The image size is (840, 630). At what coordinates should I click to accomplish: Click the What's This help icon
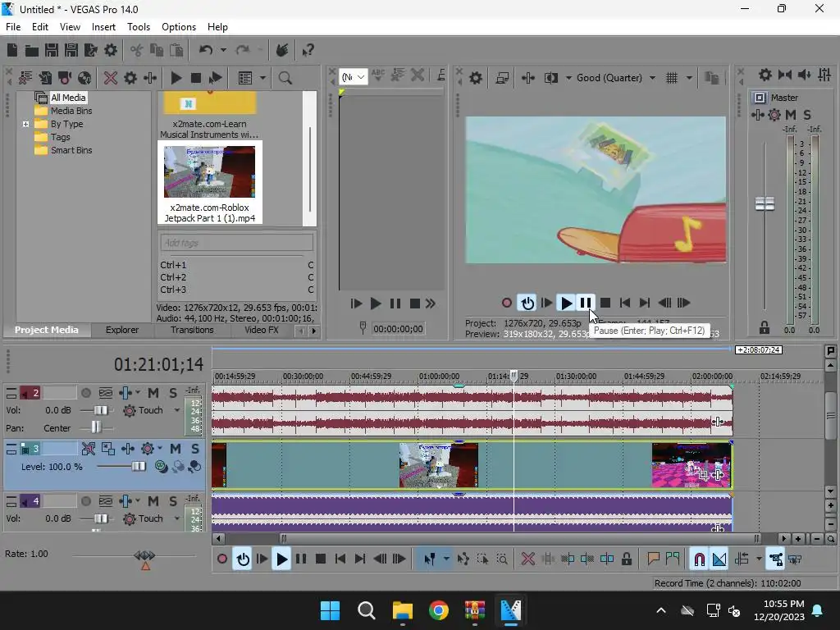(308, 50)
